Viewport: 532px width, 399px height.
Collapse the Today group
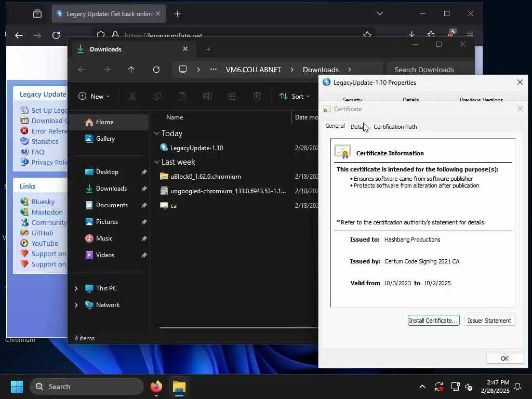point(156,134)
